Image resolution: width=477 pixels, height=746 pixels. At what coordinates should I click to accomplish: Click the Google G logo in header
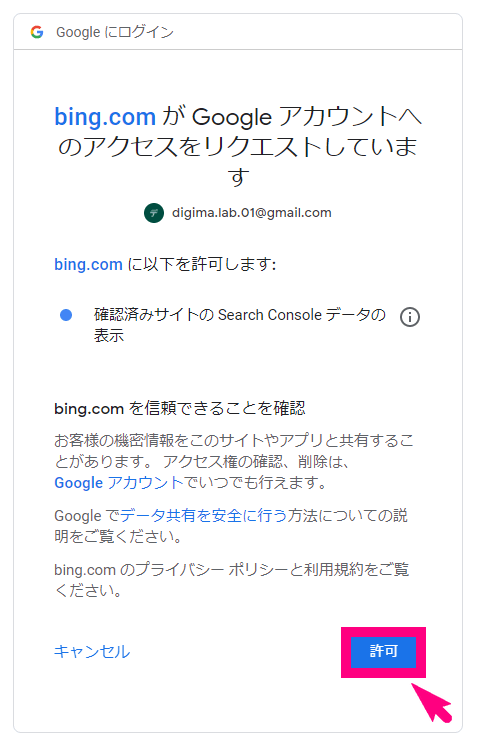point(37,32)
